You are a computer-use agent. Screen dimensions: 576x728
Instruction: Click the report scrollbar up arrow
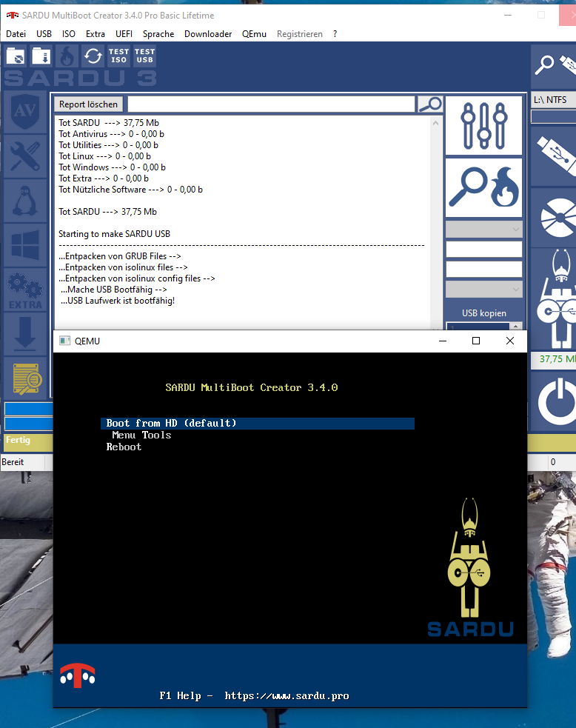(x=435, y=123)
